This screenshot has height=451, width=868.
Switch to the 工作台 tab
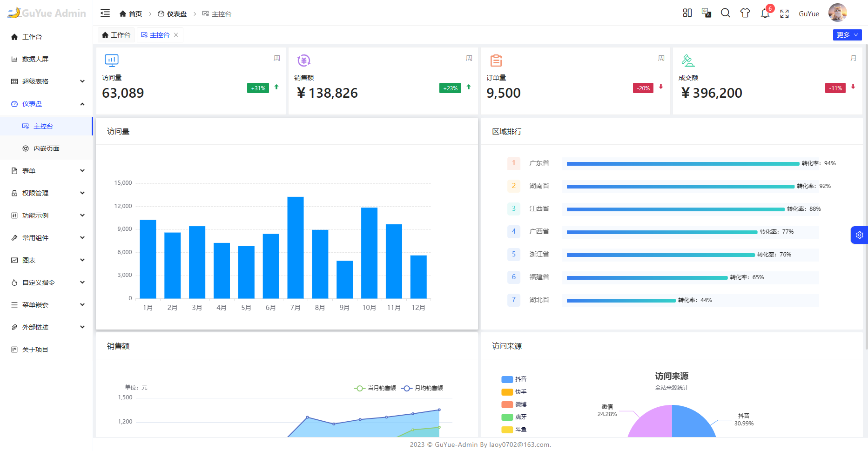pos(116,35)
